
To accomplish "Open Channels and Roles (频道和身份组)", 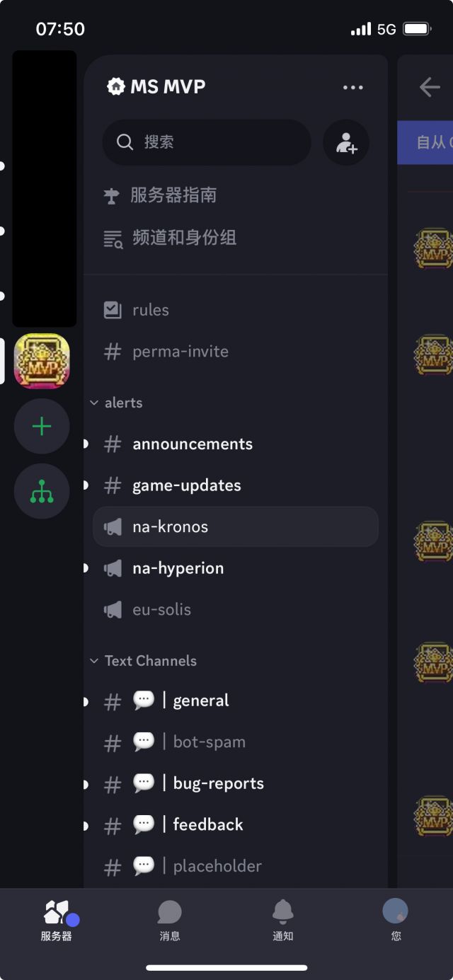I will [183, 238].
